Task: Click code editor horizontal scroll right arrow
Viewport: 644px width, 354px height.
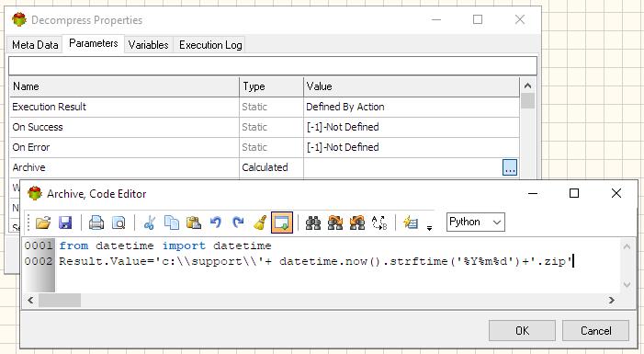Action: pos(612,300)
